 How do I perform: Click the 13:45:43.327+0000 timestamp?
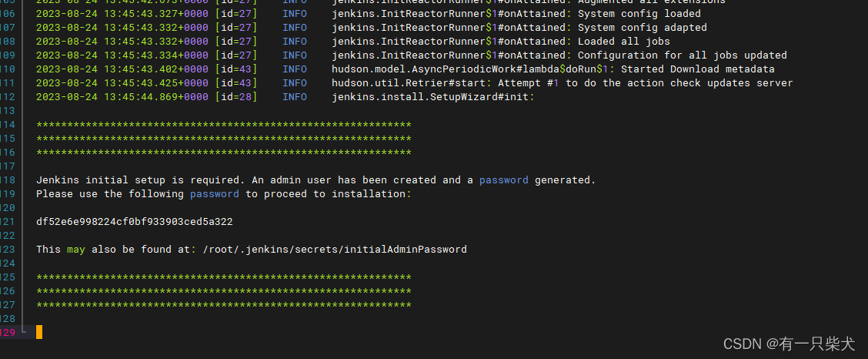coord(156,14)
